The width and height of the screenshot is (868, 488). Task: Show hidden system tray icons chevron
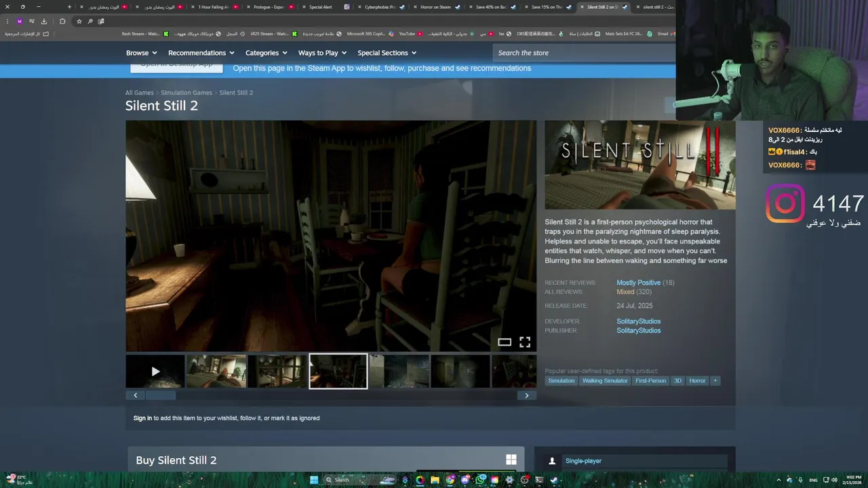pos(778,480)
